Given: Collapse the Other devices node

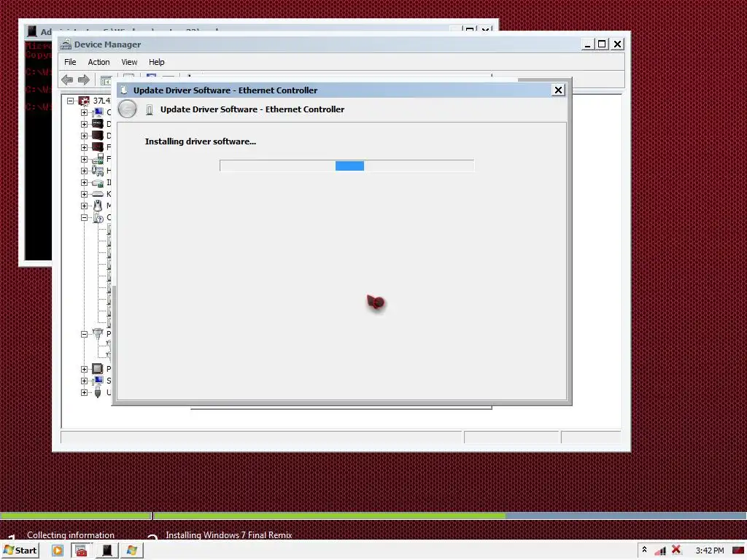Looking at the screenshot, I should pyautogui.click(x=85, y=217).
